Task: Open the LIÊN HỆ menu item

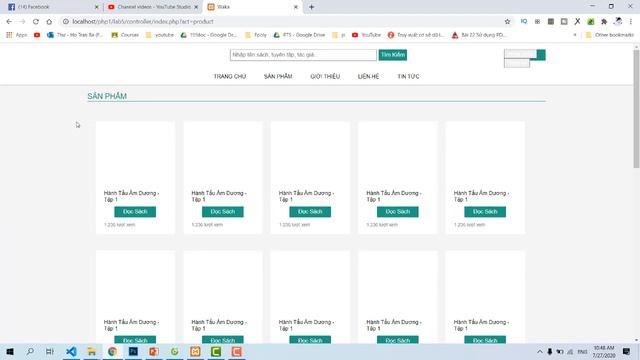Action: tap(369, 76)
